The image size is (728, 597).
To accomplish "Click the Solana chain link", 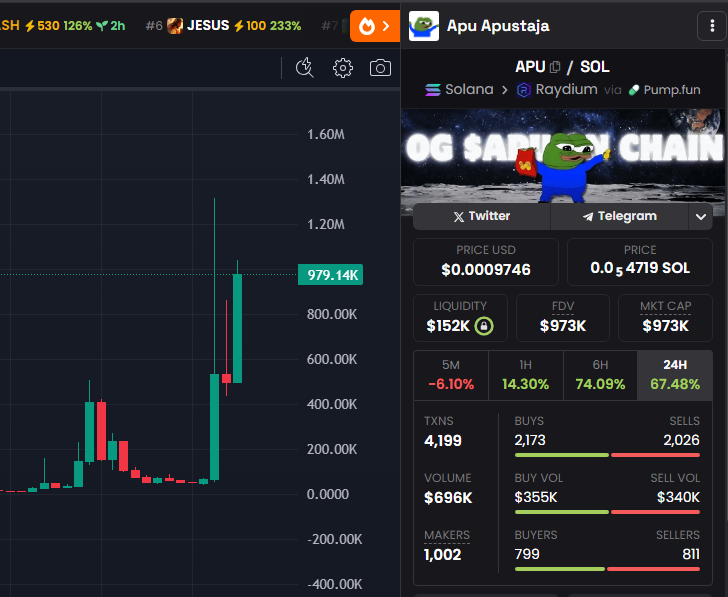I will [459, 89].
